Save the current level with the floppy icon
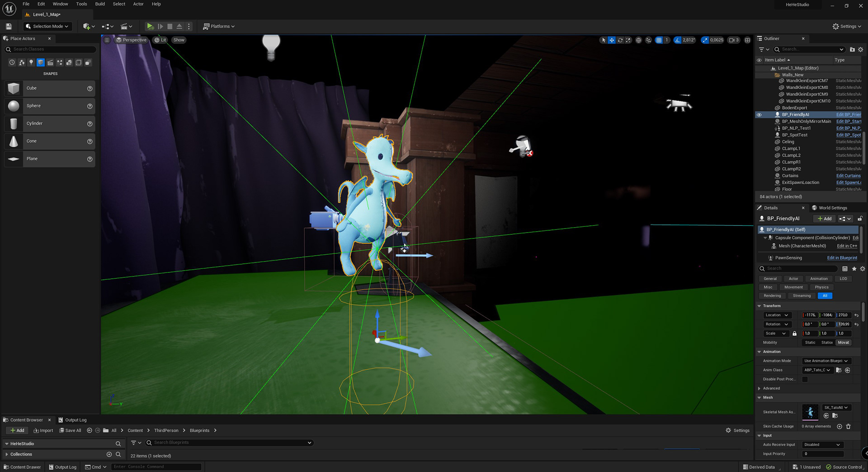 coord(9,26)
